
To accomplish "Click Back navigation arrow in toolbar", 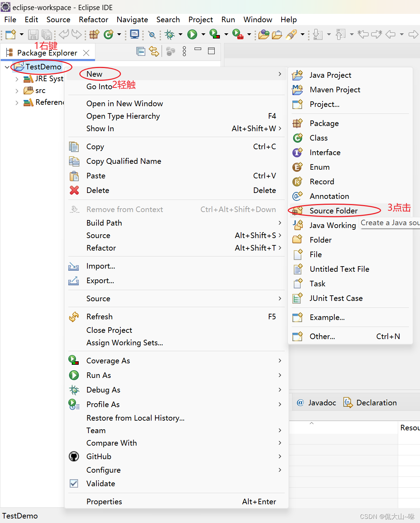I will click(390, 34).
